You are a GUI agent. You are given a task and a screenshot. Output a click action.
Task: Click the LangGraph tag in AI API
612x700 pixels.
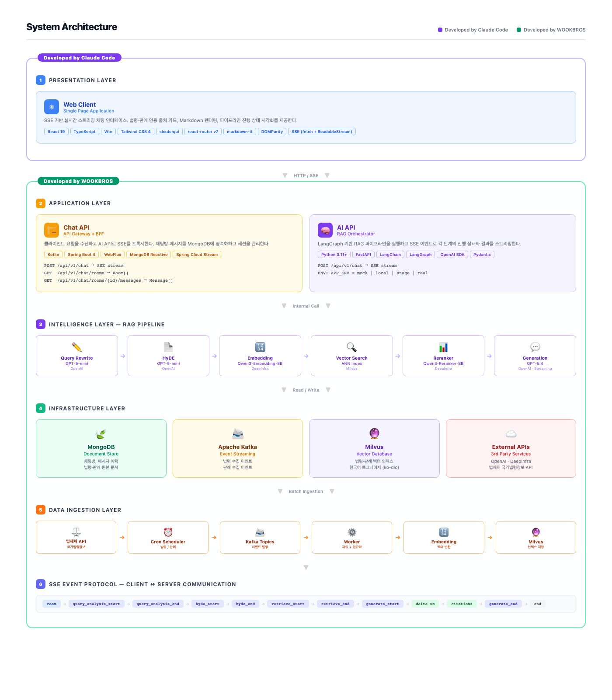[x=421, y=255]
